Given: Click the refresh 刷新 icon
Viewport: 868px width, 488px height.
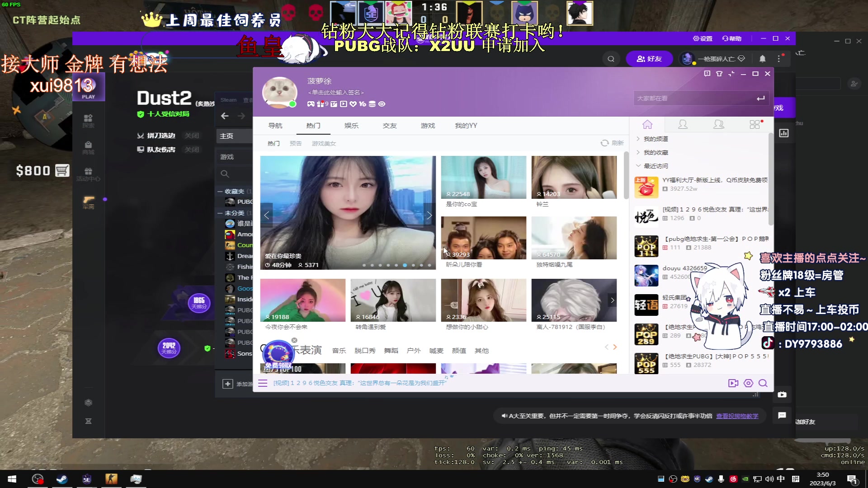Looking at the screenshot, I should pyautogui.click(x=605, y=143).
